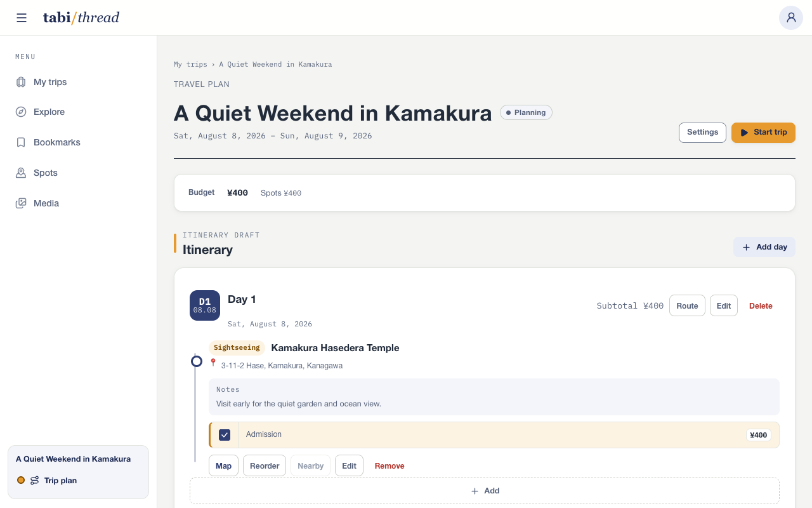
Task: Click the Explore compass icon
Action: click(x=21, y=112)
